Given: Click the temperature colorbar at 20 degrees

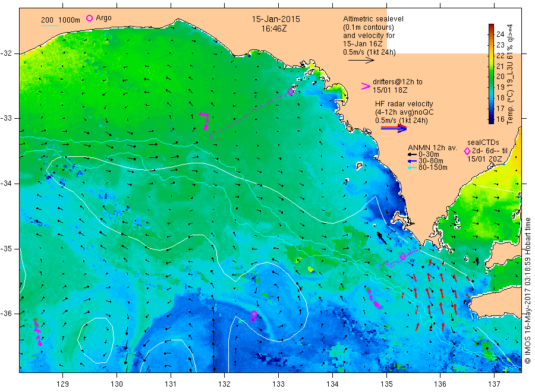Looking at the screenshot, I should [492, 77].
